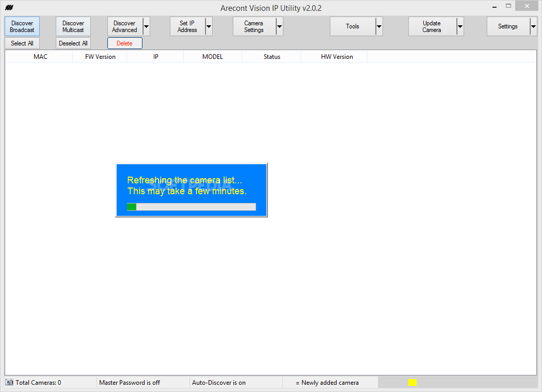Screen dimensions: 542x392
Task: Close the IP Utility window
Action: (x=527, y=6)
